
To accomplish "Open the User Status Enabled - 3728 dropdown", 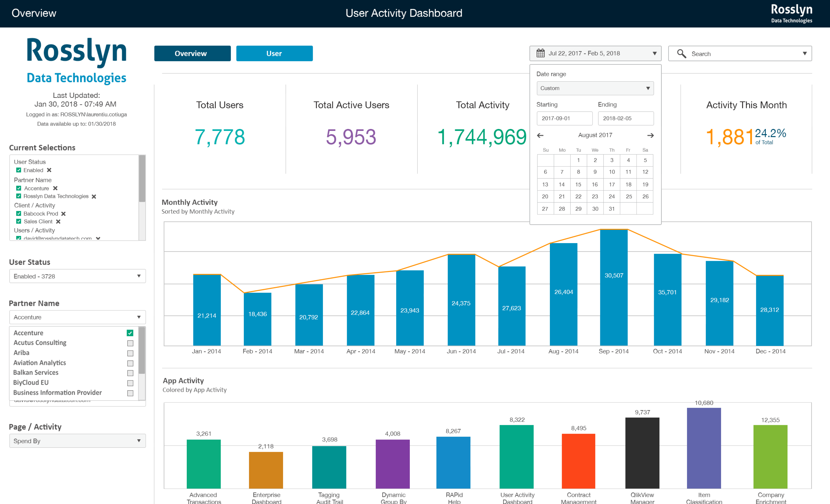I will coord(78,276).
